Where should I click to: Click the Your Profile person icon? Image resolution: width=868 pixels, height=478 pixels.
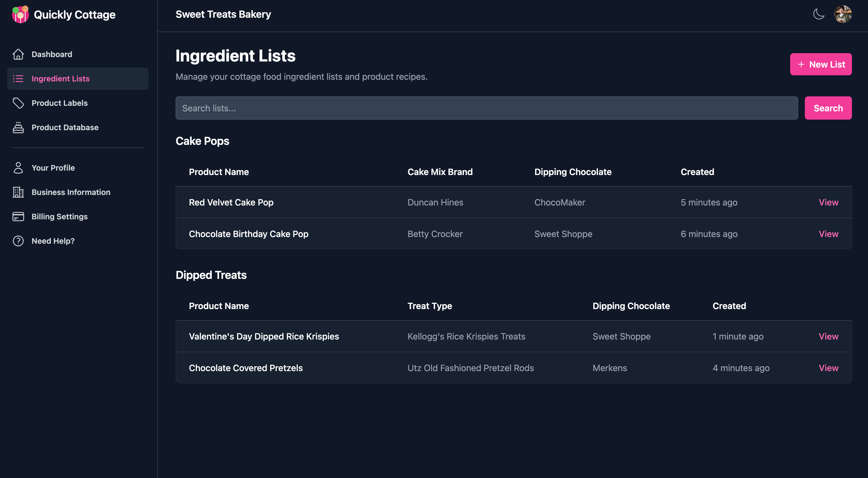pyautogui.click(x=19, y=168)
